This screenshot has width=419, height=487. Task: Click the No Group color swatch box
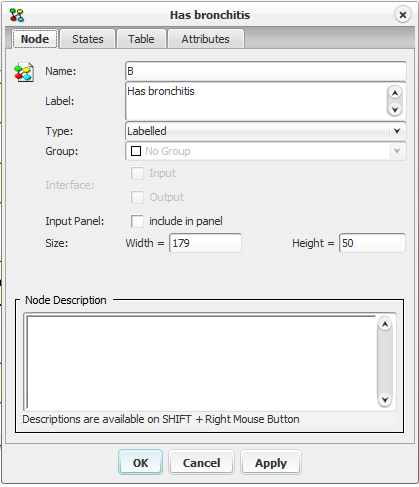click(136, 151)
